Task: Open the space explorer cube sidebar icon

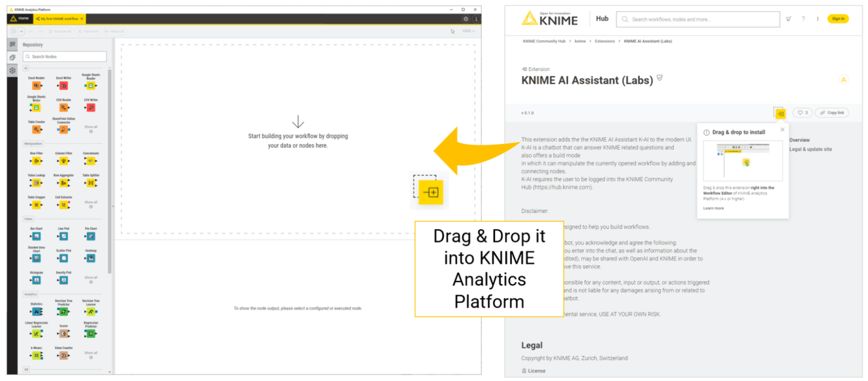Action: 12,71
